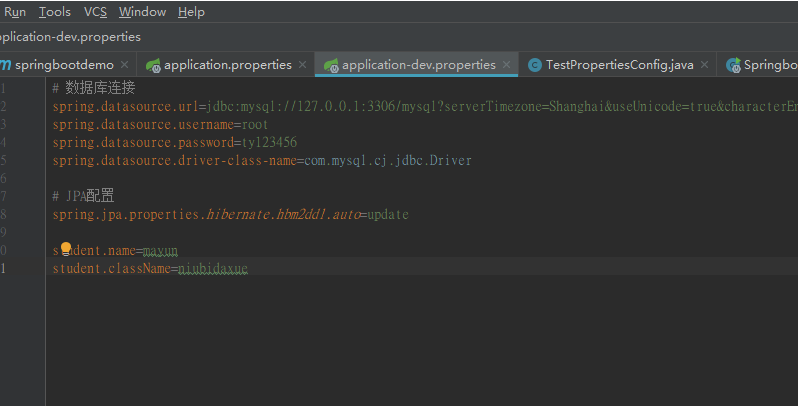798x406 pixels.
Task: Click the Spring leaf icon on application-dev.properties tab
Action: 331,65
